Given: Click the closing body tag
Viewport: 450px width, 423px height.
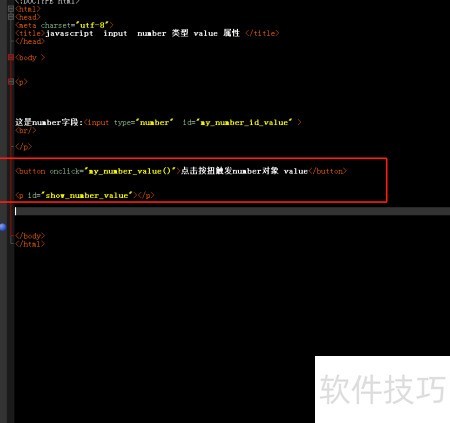Looking at the screenshot, I should point(30,236).
